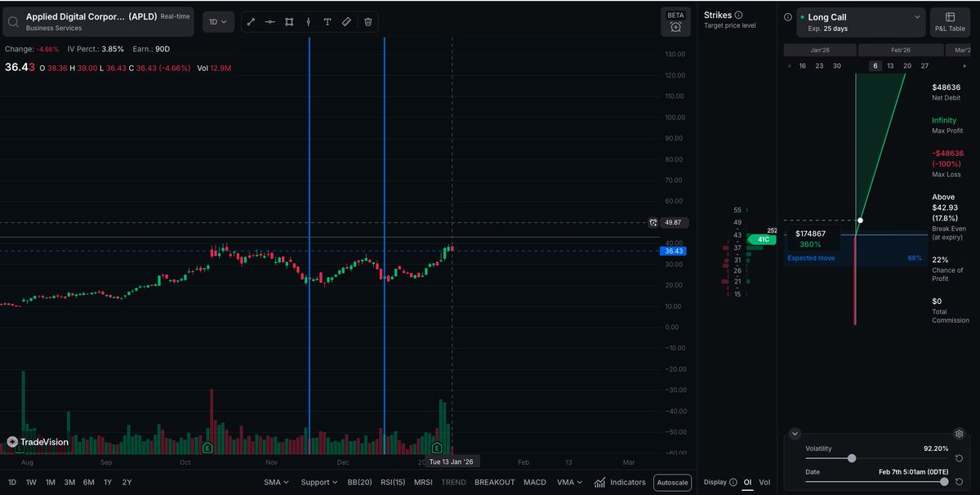Switch Display to OI
Viewport: 980px width, 495px height.
point(747,482)
